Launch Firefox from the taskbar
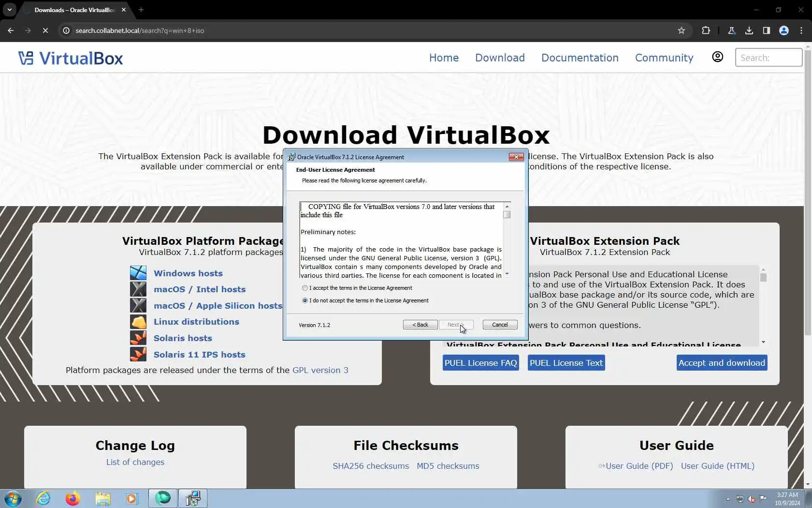Screen dimensions: 812x508 pyautogui.click(x=72, y=498)
